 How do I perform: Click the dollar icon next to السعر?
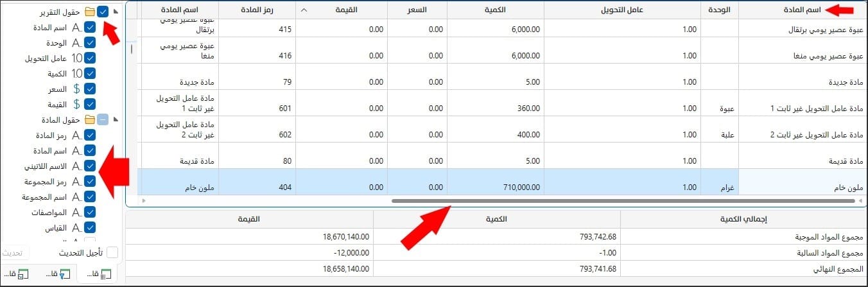76,89
